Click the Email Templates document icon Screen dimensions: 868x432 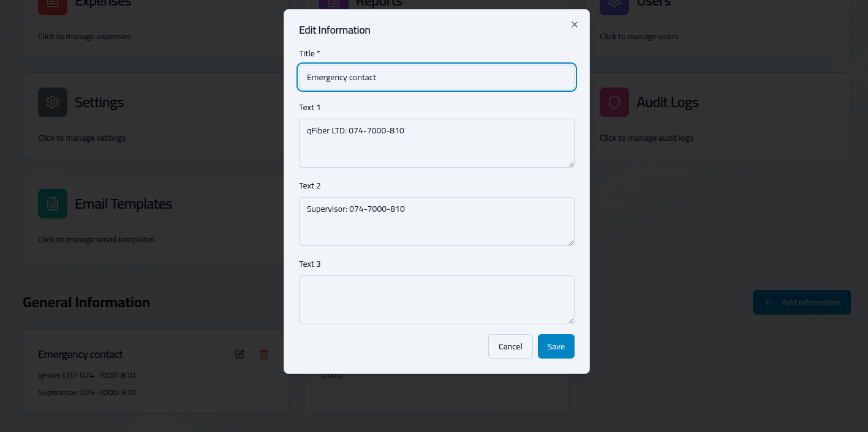tap(53, 204)
